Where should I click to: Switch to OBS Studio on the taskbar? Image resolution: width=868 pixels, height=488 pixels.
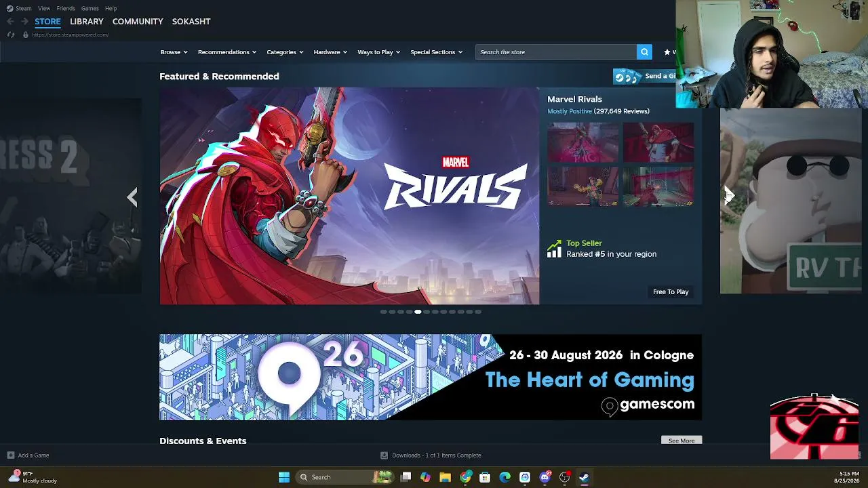(x=564, y=477)
